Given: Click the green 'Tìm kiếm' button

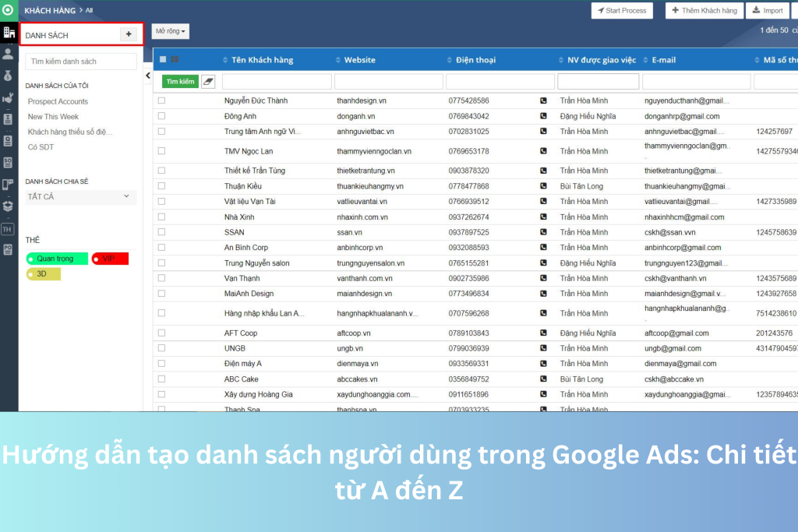Looking at the screenshot, I should click(x=180, y=81).
